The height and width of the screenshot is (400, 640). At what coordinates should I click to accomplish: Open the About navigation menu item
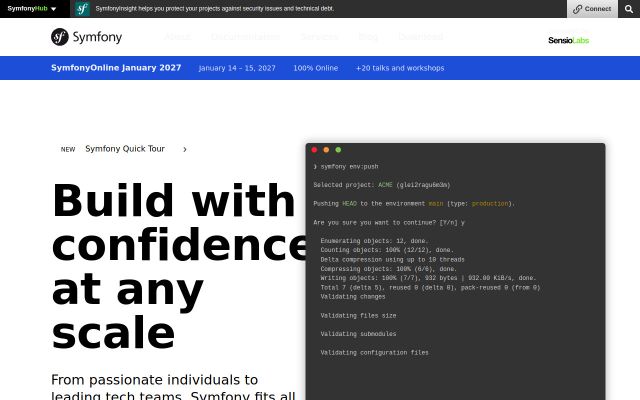[x=177, y=37]
